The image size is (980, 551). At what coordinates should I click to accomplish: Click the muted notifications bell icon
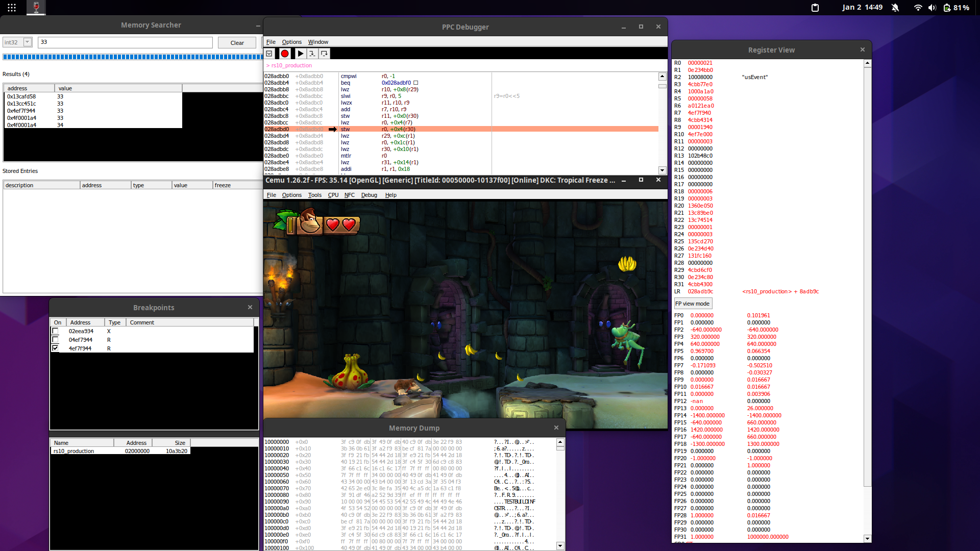click(895, 8)
